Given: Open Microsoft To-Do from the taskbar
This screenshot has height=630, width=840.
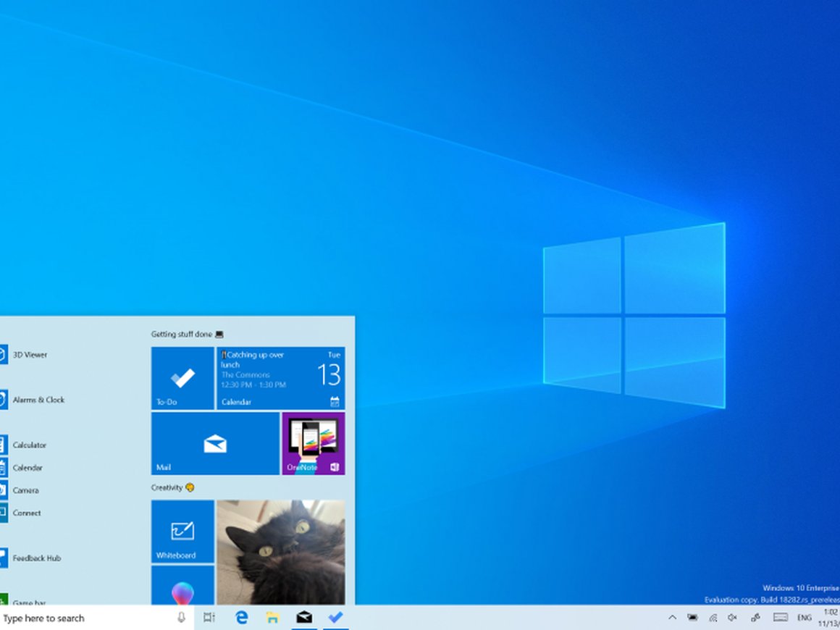Looking at the screenshot, I should click(335, 618).
